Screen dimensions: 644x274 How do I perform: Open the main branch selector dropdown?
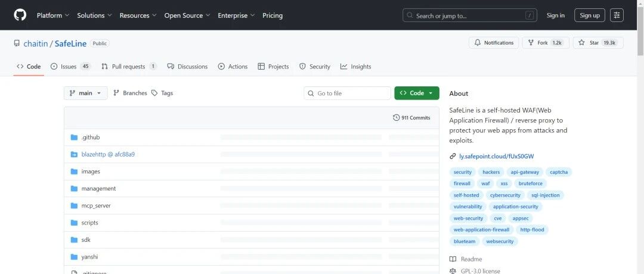coord(85,93)
